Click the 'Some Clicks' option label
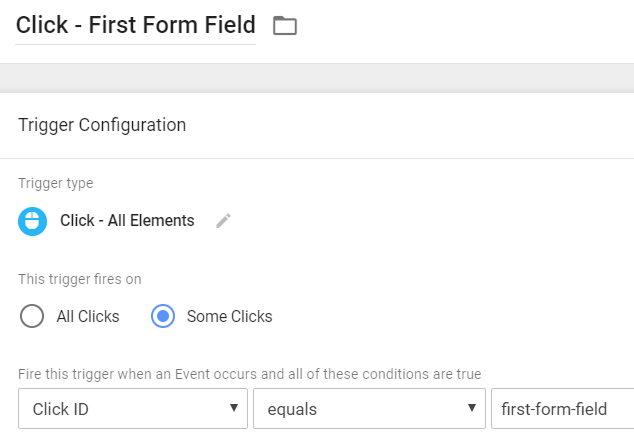Viewport: 634px width, 444px height. pyautogui.click(x=229, y=316)
